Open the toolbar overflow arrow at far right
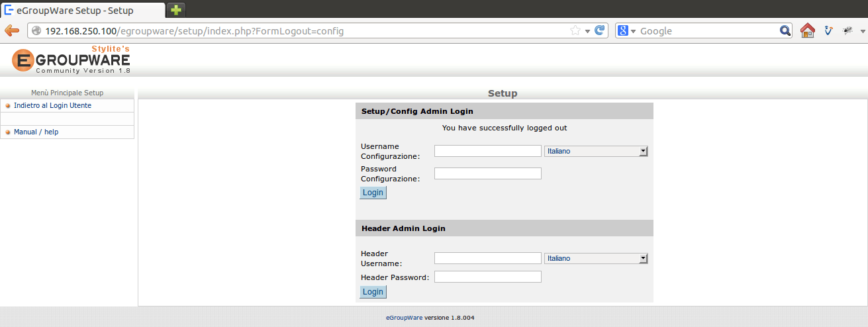This screenshot has width=868, height=327. (863, 31)
